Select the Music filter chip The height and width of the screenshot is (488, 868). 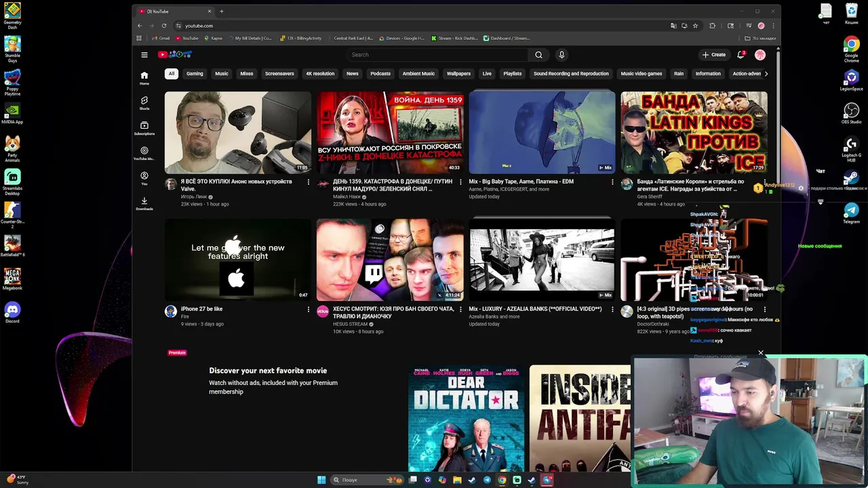coord(222,73)
